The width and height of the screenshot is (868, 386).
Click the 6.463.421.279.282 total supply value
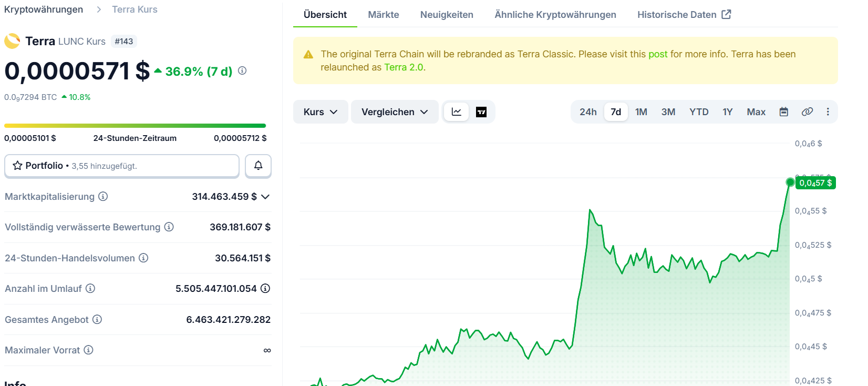click(229, 320)
